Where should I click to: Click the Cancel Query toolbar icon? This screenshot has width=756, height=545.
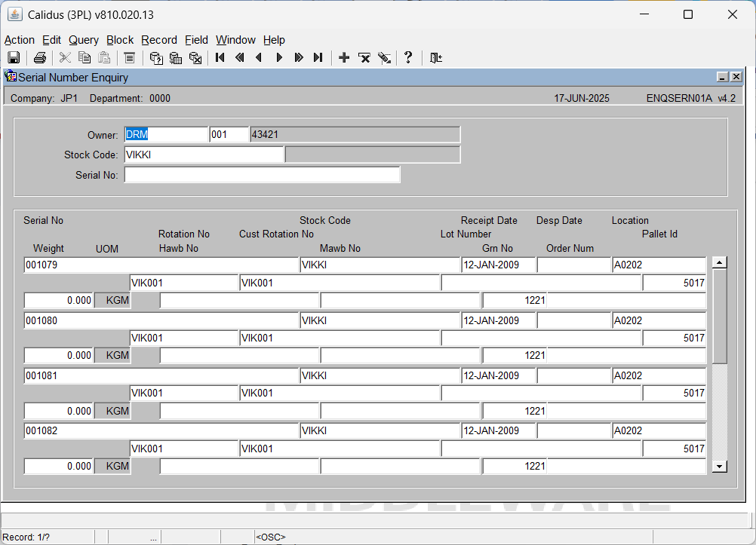(195, 58)
